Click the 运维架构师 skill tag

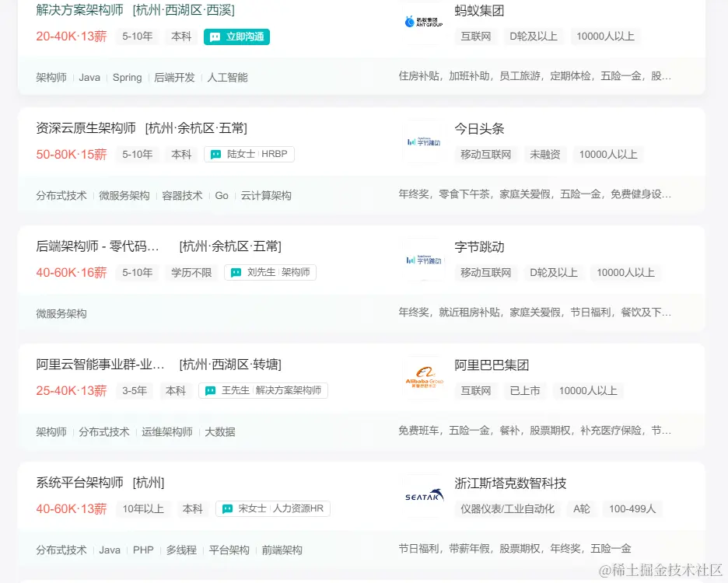[x=167, y=431]
